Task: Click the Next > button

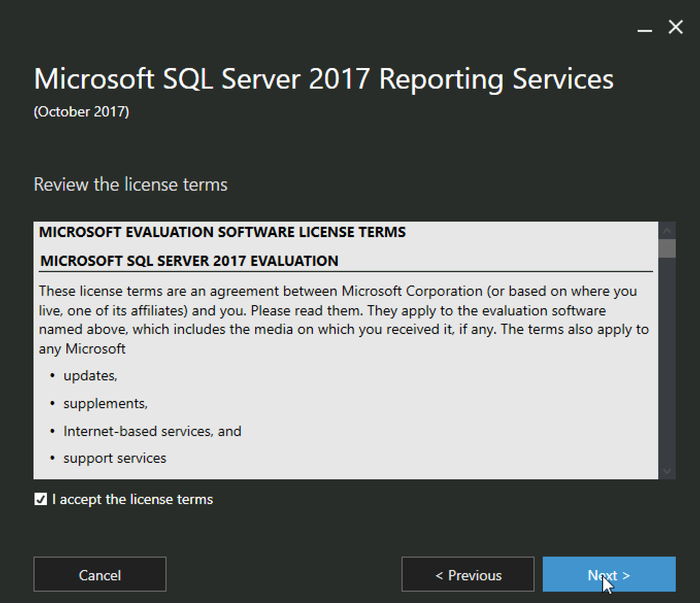Action: [x=609, y=574]
